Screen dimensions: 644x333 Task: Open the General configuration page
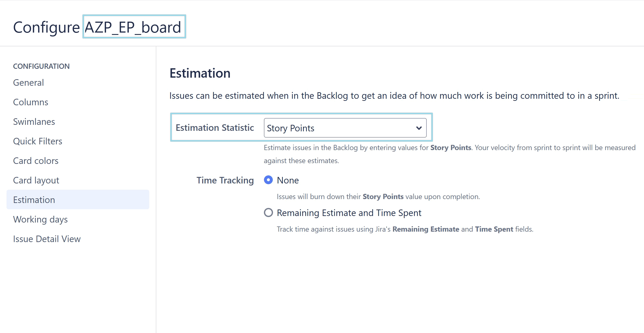point(28,83)
